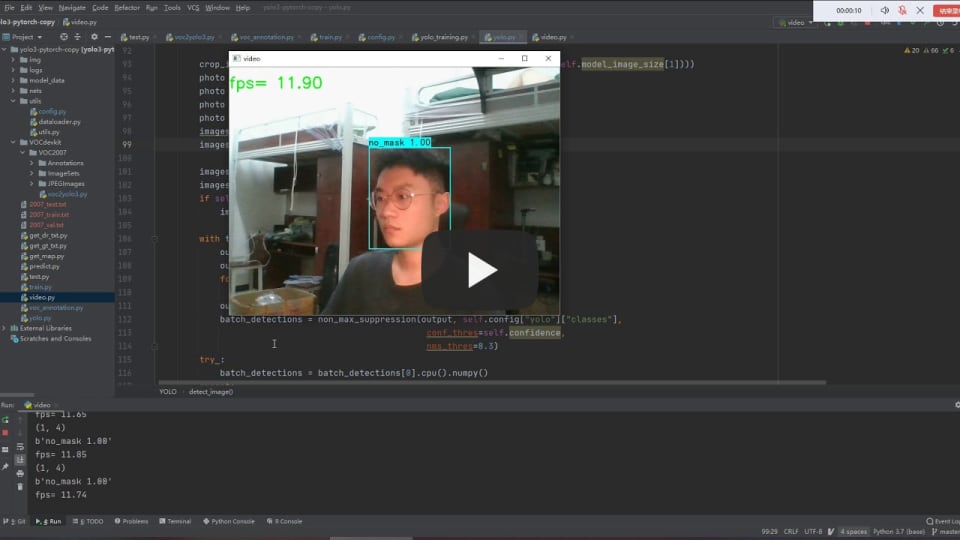This screenshot has height=540, width=960.
Task: Expand the nets folder
Action: 13,91
